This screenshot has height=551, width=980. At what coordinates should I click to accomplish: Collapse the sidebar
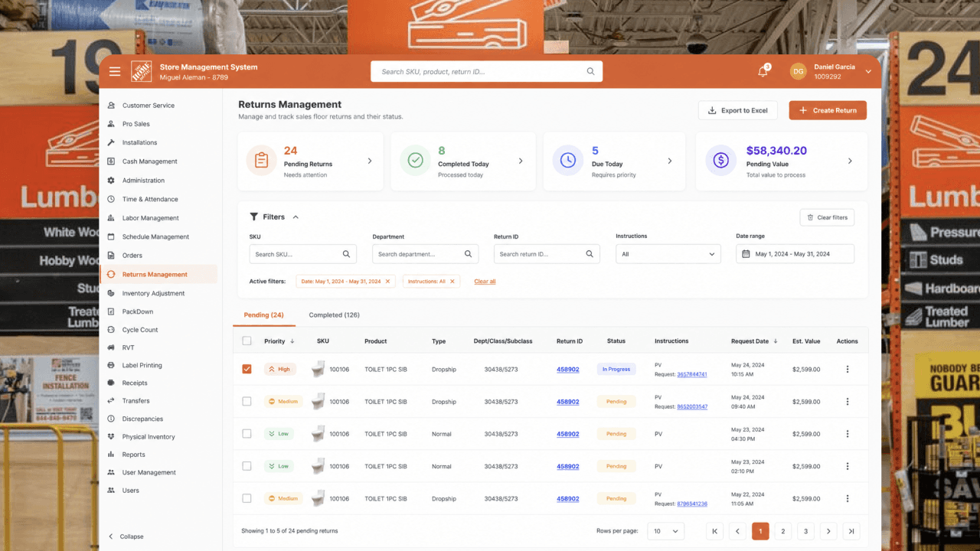(126, 536)
